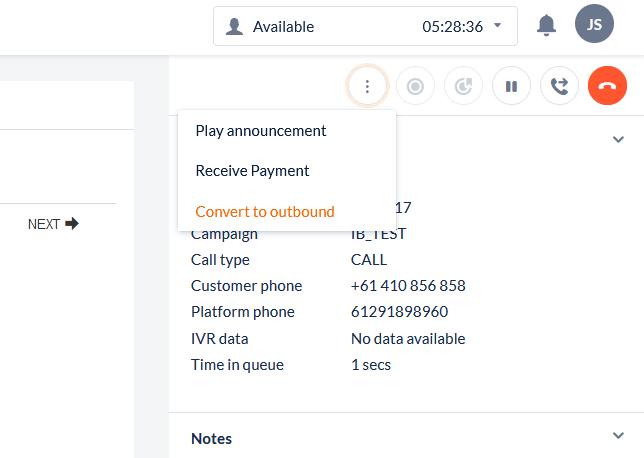Click the transfer call phone icon
This screenshot has height=458, width=644.
[559, 86]
